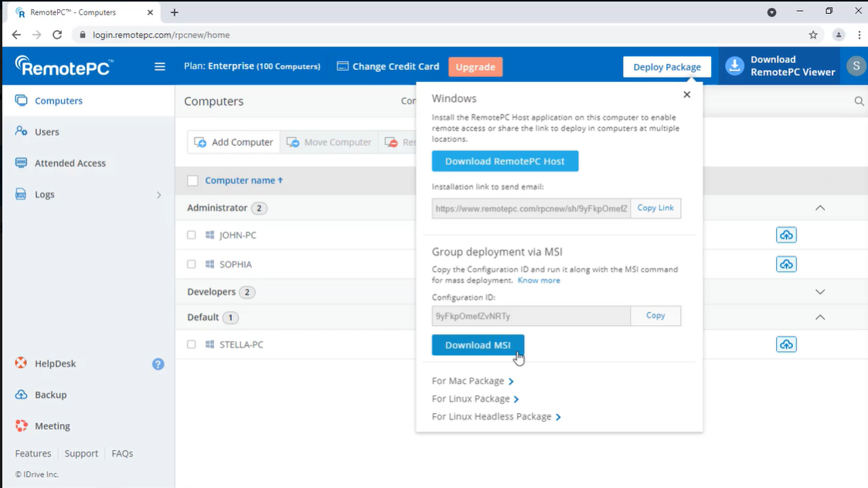The height and width of the screenshot is (488, 868).
Task: Click the HelpDesk lifebuoy icon
Action: tap(21, 363)
